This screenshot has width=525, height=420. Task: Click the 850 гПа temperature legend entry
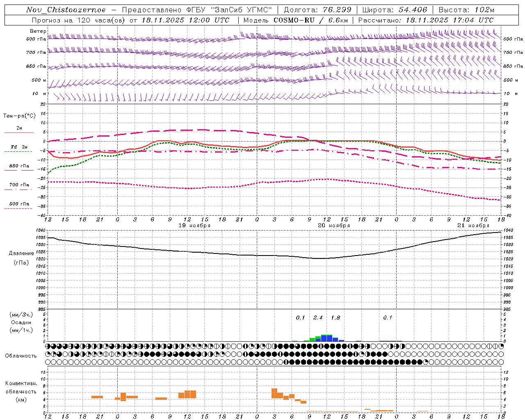point(19,166)
